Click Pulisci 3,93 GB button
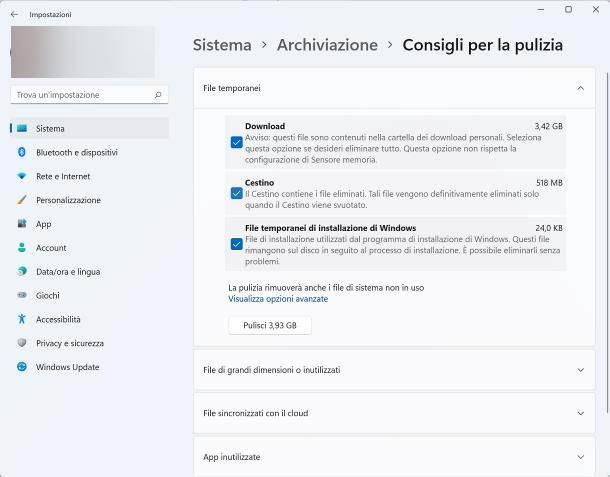Screen dimensions: 610x477 click(x=270, y=325)
